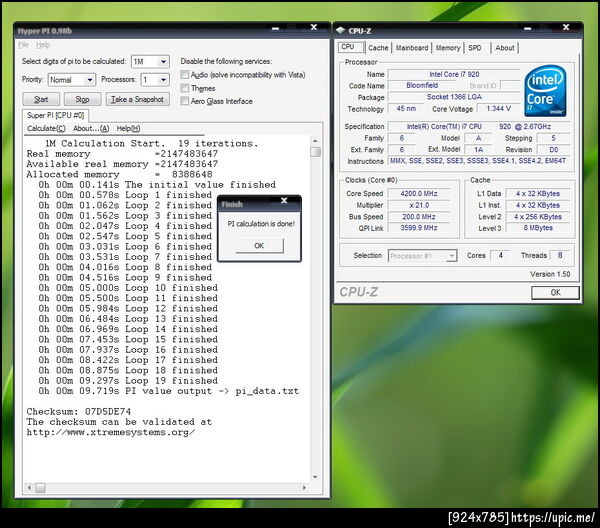Open the Processors count dropdown

click(155, 80)
